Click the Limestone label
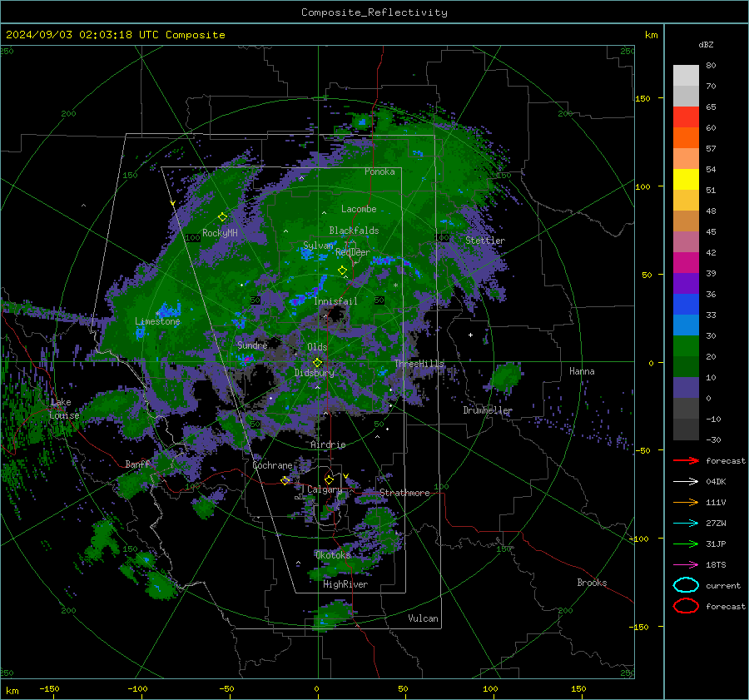The width and height of the screenshot is (749, 700). [157, 321]
